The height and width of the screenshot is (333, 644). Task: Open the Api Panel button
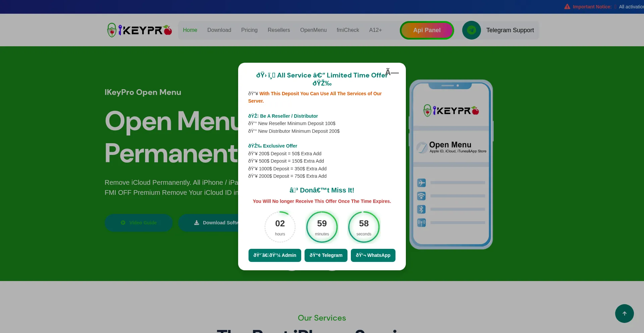click(x=427, y=30)
